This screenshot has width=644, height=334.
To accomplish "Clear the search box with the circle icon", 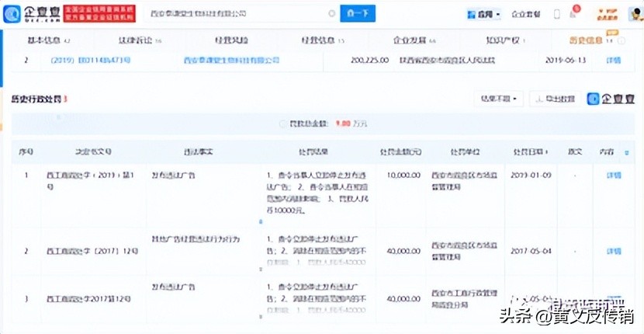I will 332,13.
